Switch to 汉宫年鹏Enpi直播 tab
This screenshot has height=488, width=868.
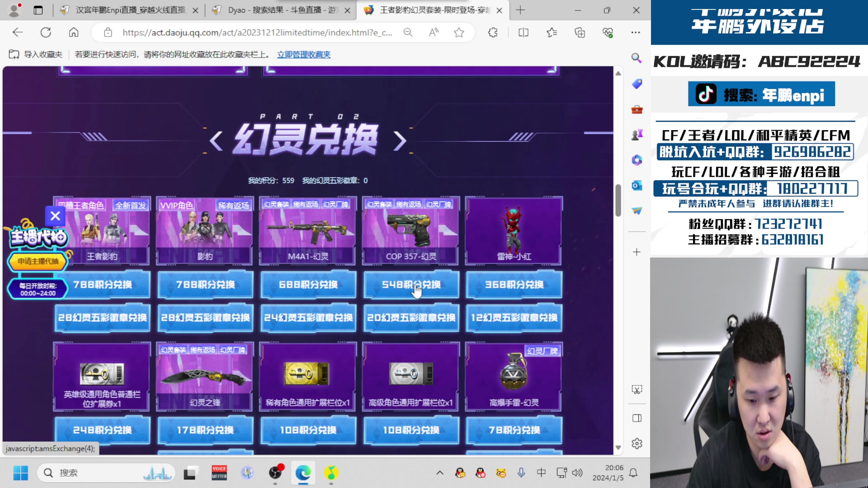click(130, 10)
